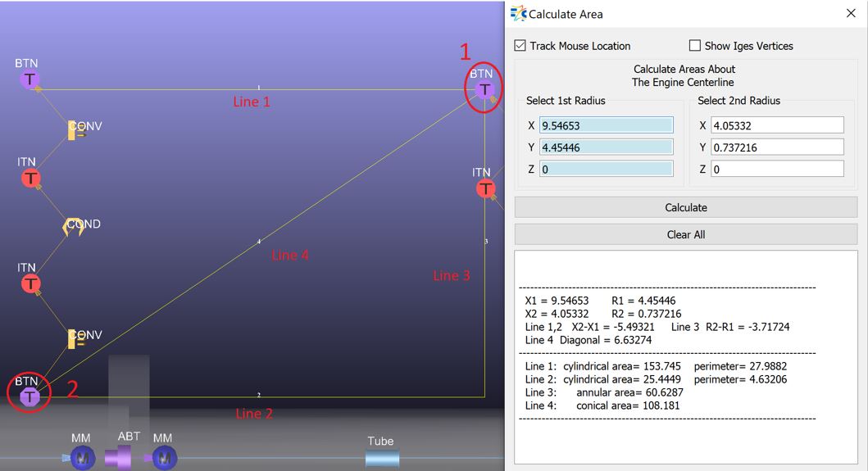Click the MM icon left of ABT
The height and width of the screenshot is (471, 868).
(82, 459)
